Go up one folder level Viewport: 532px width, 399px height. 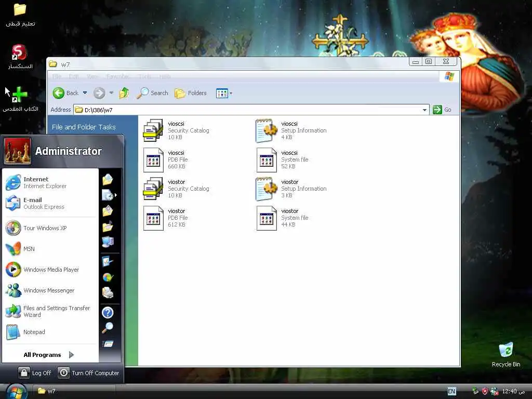pyautogui.click(x=124, y=93)
